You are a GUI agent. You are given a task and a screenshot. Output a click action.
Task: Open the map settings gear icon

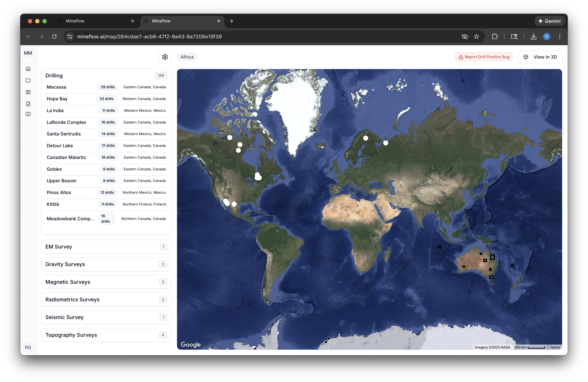point(165,57)
